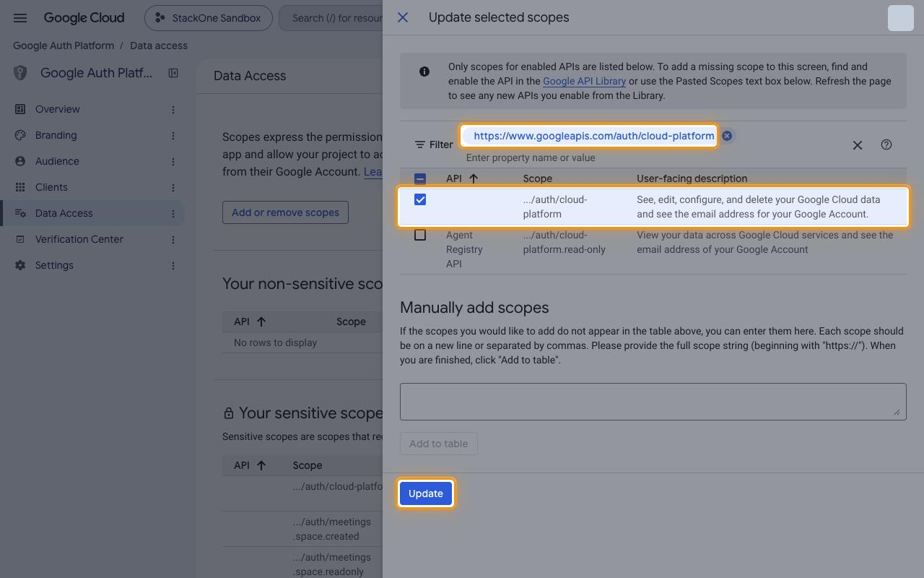Close the Update selected scopes panel

403,17
